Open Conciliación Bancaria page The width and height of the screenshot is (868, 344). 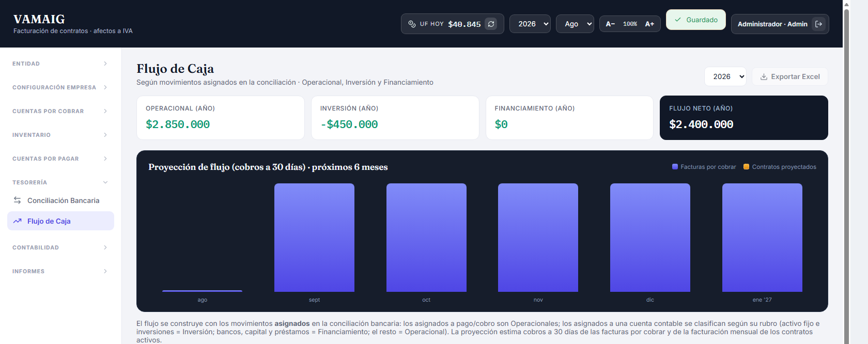[x=60, y=200]
